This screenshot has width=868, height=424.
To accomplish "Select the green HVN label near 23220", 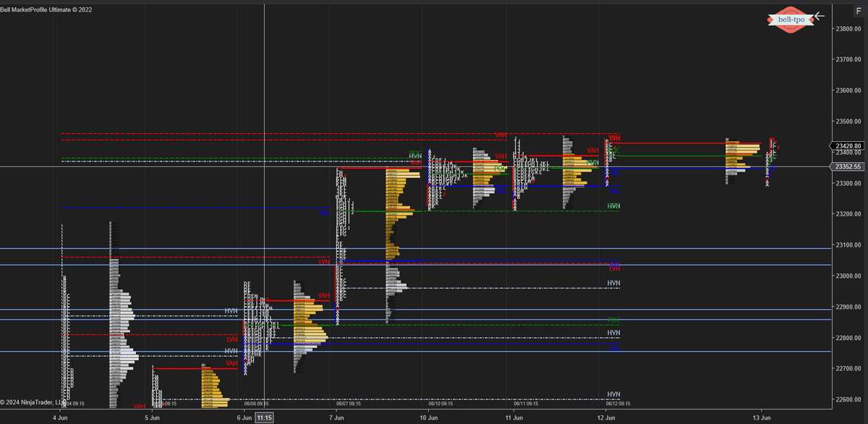I will coord(613,206).
